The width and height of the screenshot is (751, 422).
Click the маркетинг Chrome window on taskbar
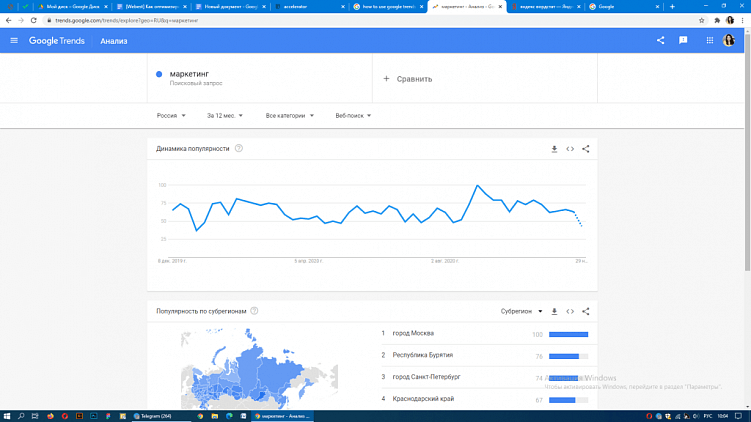coord(283,416)
